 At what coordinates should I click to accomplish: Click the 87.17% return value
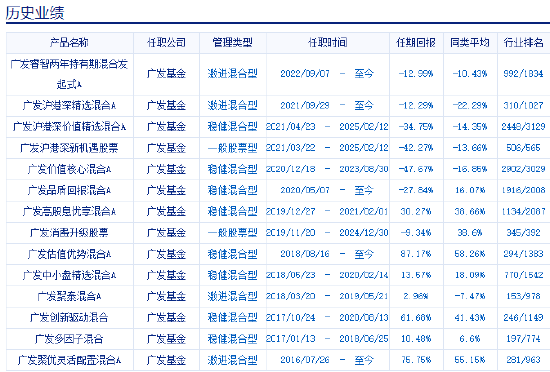(x=416, y=254)
